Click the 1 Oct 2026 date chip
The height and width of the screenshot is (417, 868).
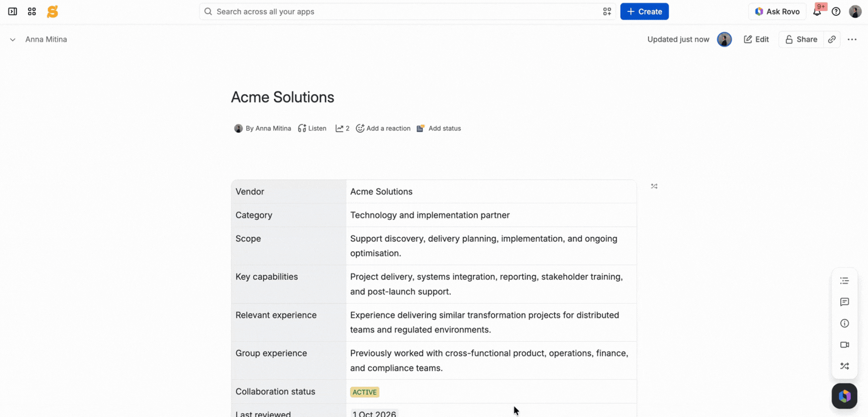(374, 414)
